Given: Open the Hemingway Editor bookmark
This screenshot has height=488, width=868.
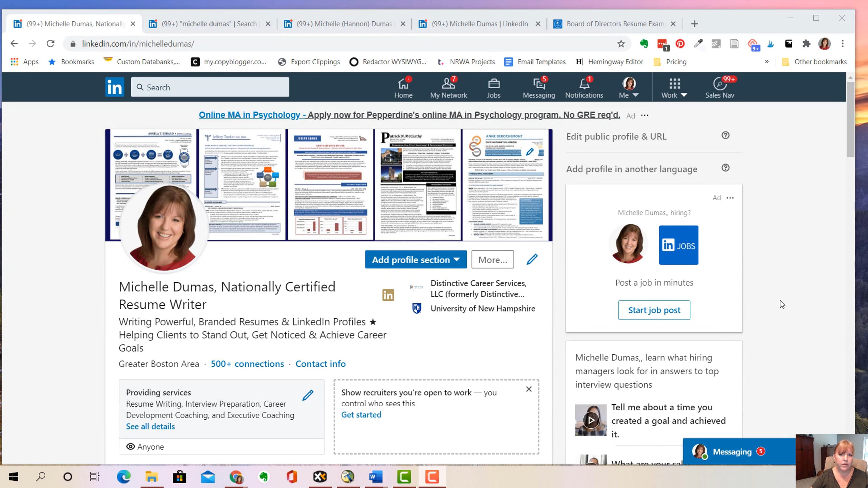Looking at the screenshot, I should coord(610,62).
